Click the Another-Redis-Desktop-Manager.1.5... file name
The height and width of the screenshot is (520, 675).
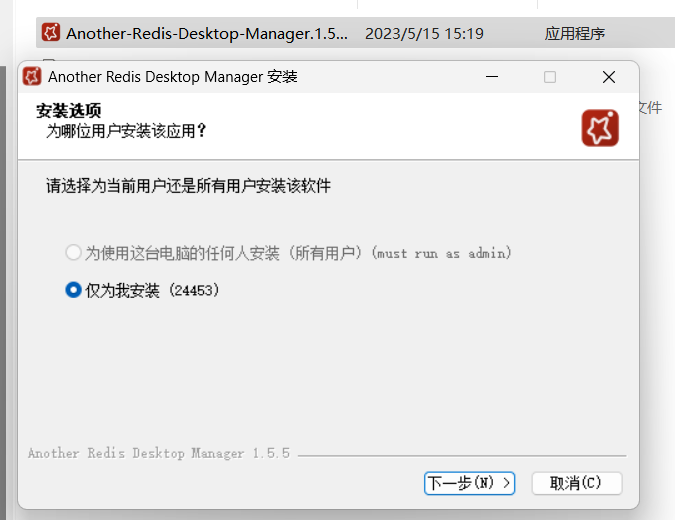tap(207, 34)
